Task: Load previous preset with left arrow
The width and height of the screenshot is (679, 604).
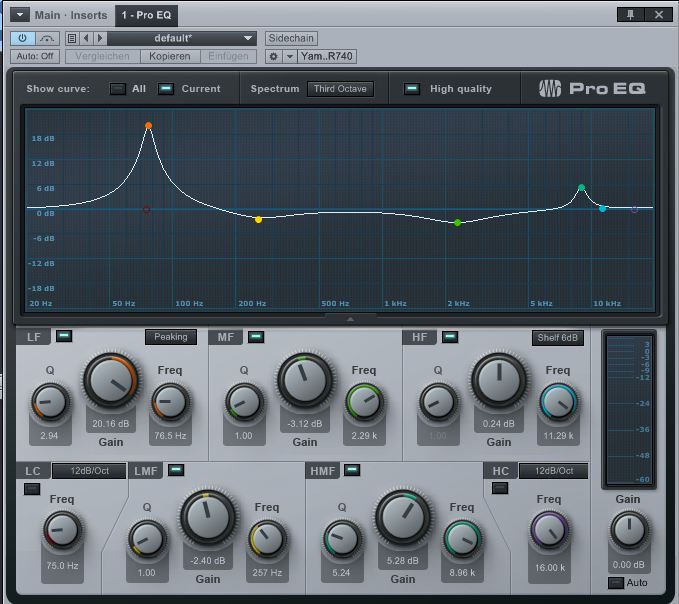Action: (86, 39)
